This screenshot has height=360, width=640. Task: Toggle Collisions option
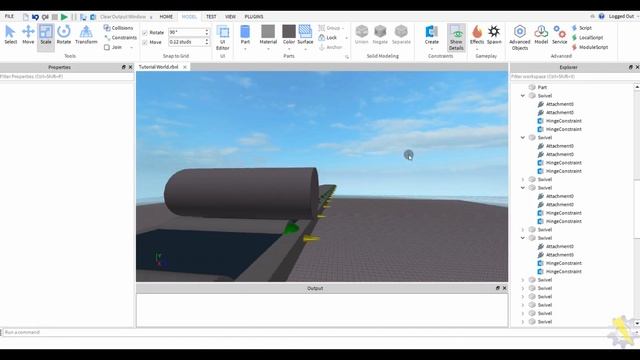pos(118,28)
